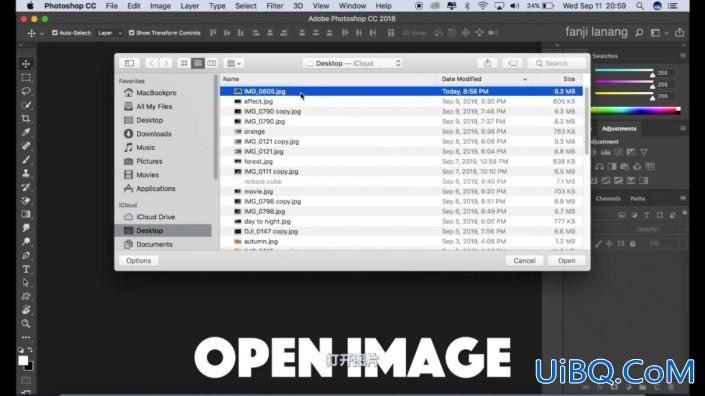Screen dimensions: 705x396
Task: Click the file dialog share button
Action: click(487, 63)
